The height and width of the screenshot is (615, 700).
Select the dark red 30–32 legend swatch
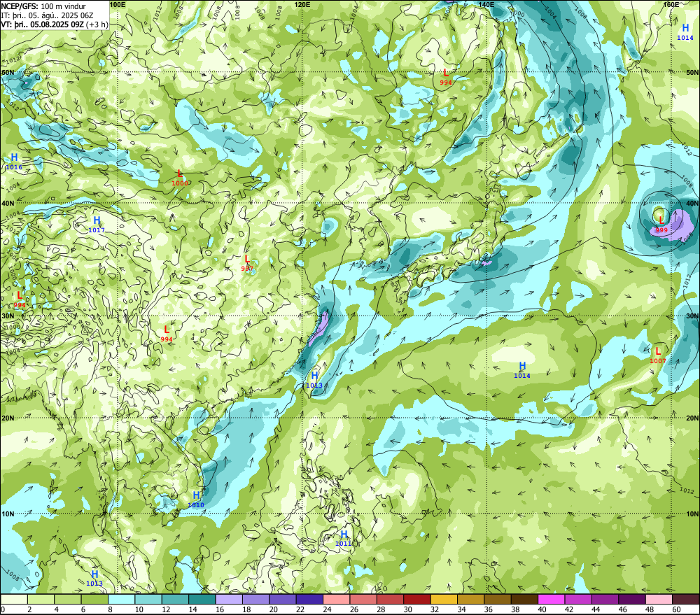coord(417,600)
